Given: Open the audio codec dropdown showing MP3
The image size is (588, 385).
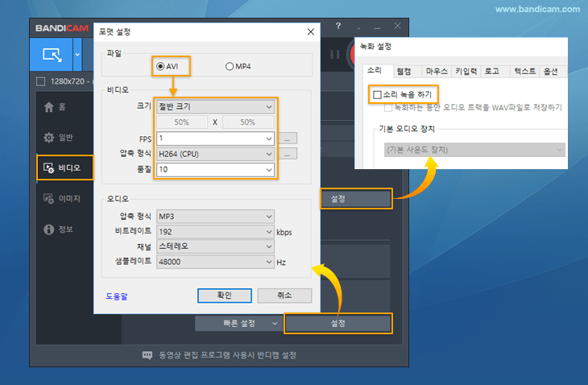Looking at the screenshot, I should tap(215, 217).
